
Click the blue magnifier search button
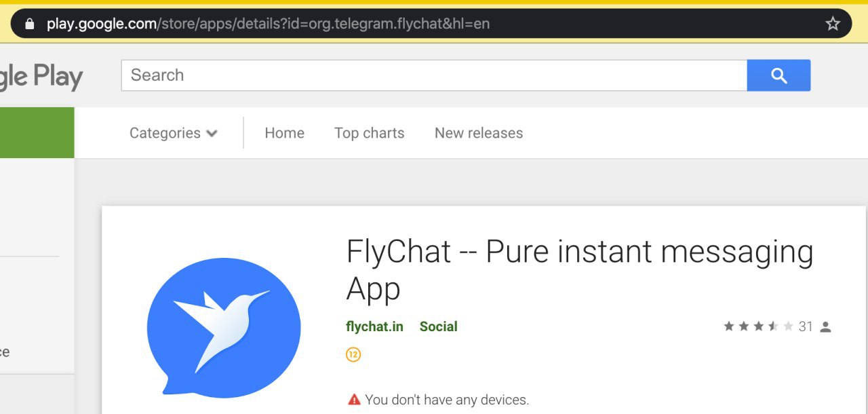tap(778, 75)
